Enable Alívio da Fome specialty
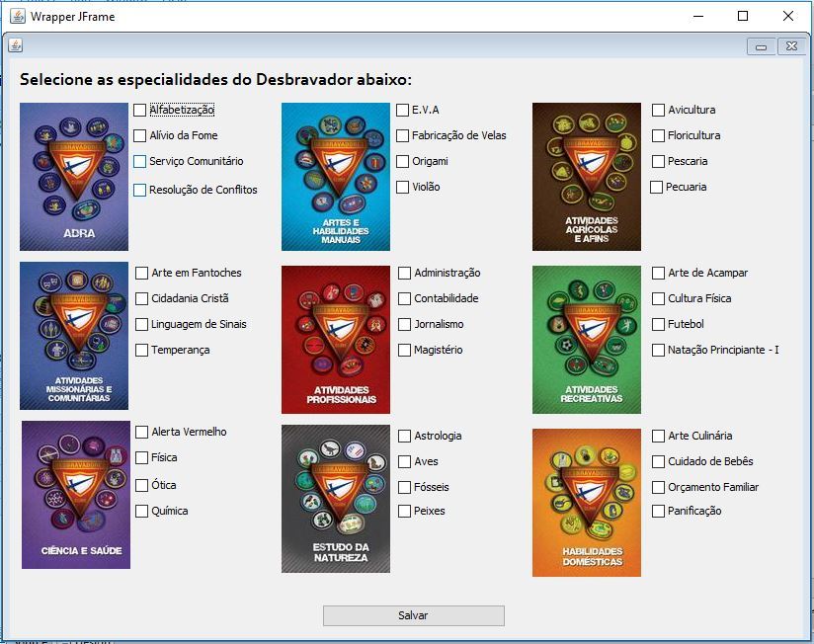This screenshot has width=814, height=644. coord(139,135)
